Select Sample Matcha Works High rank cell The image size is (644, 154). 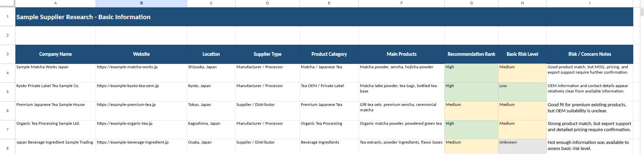pyautogui.click(x=471, y=73)
